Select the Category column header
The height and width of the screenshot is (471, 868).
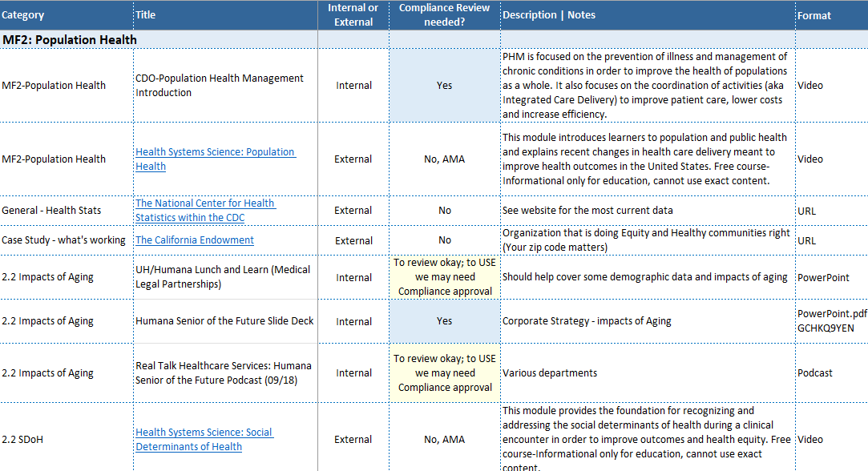point(67,15)
